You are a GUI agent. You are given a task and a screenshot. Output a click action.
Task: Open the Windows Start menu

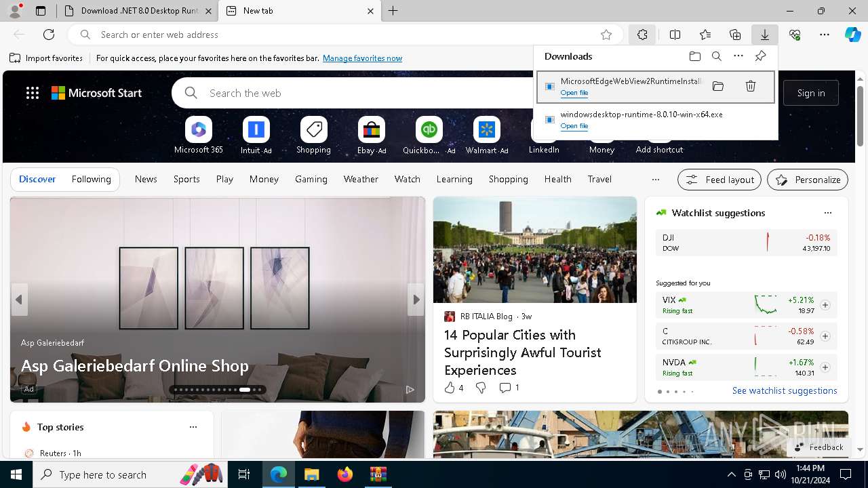(x=16, y=474)
